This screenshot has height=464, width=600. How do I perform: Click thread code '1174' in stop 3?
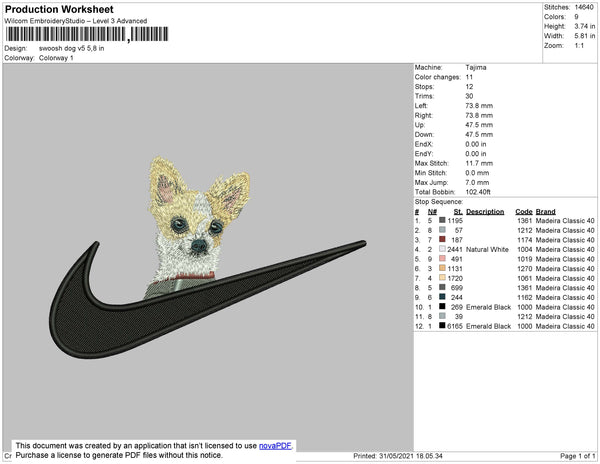click(x=525, y=240)
